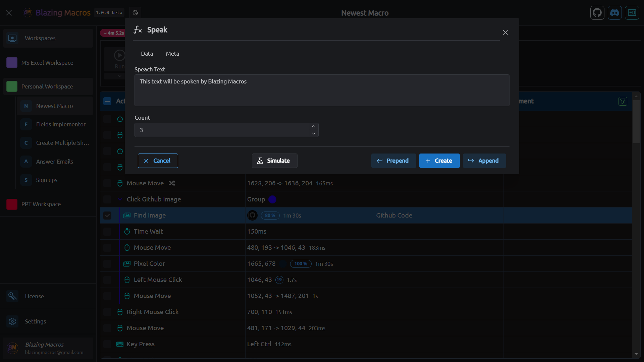
Task: Select the Create Multiple Sh... C icon
Action: [x=26, y=143]
